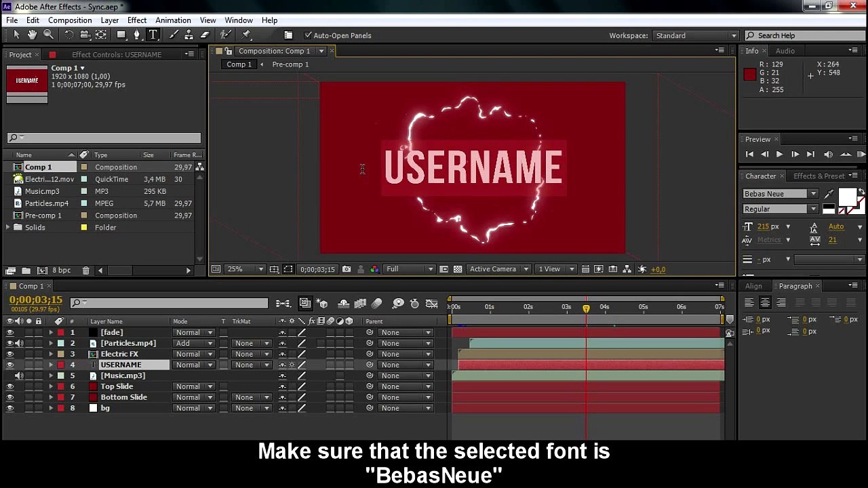Screen dimensions: 868x488
Task: Toggle the transparency grid icon in viewer
Action: coord(458,269)
